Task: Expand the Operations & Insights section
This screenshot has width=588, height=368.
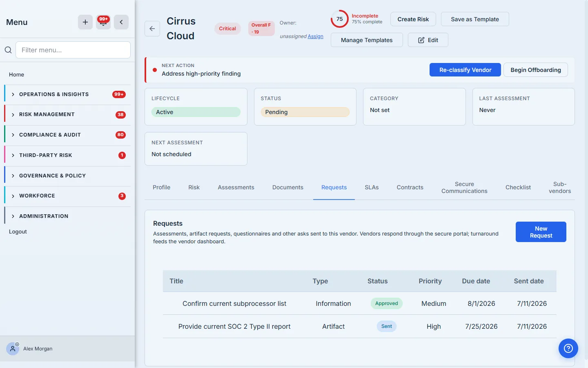Action: click(x=67, y=94)
